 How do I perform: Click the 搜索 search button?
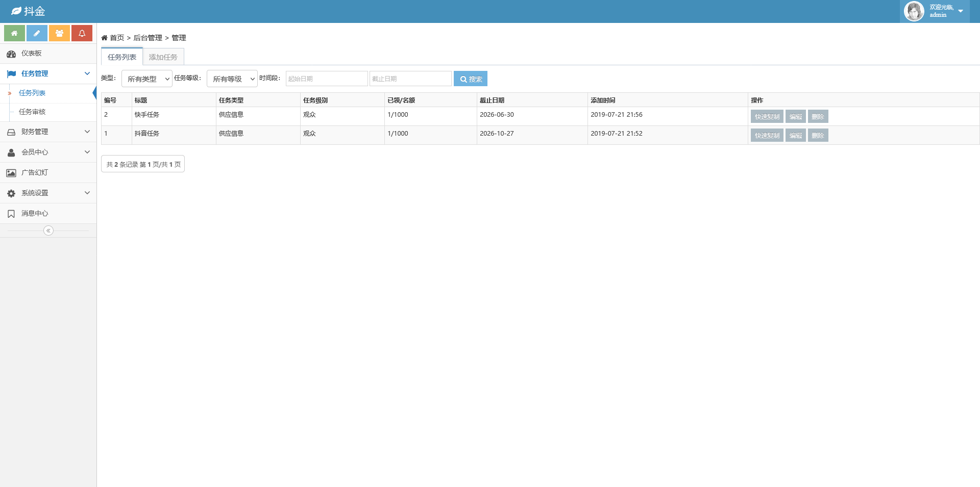click(471, 79)
